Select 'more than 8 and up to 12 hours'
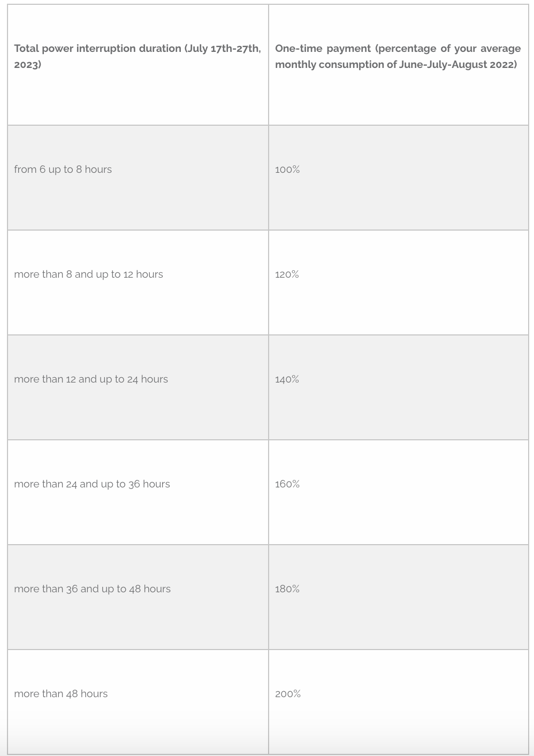The image size is (534, 756). click(x=88, y=274)
